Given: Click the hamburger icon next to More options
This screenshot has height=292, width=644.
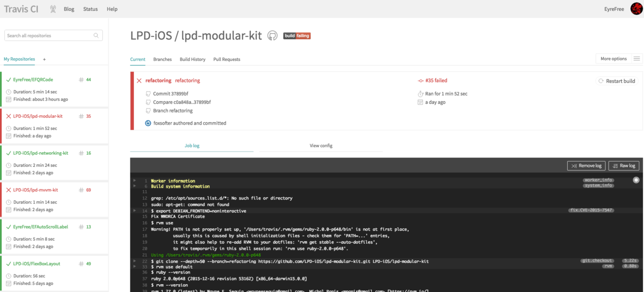Looking at the screenshot, I should tap(637, 59).
